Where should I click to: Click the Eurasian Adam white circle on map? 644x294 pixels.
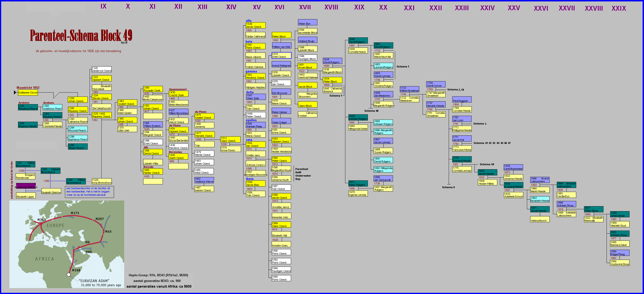click(x=69, y=275)
